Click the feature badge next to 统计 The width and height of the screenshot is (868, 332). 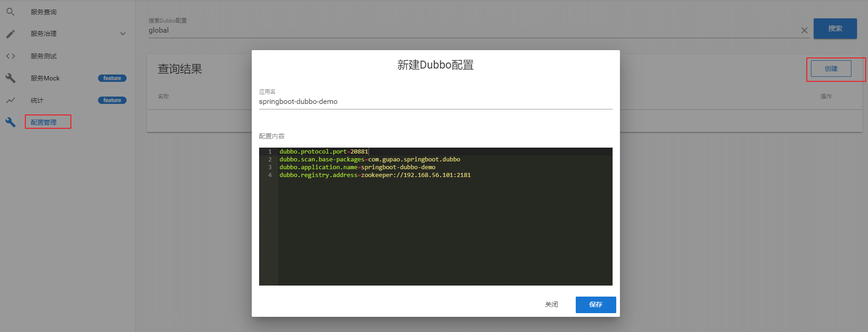[112, 100]
